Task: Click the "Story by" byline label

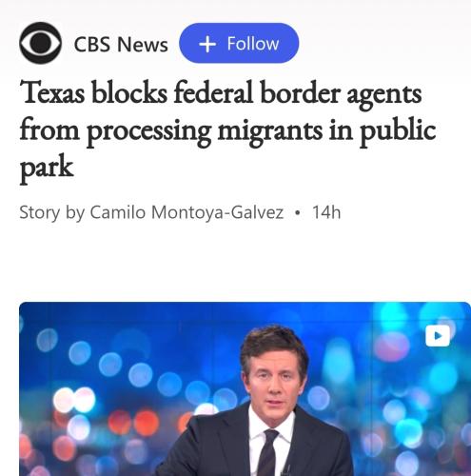Action: [x=52, y=212]
